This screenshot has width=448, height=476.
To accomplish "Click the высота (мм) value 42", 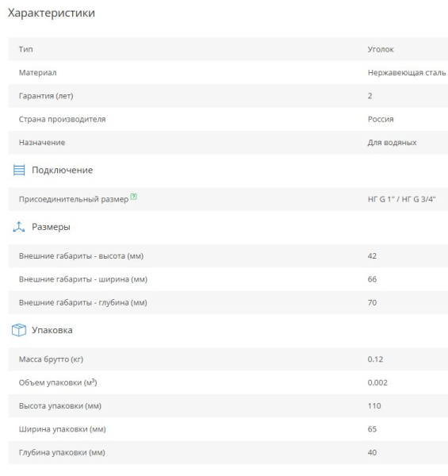I will point(372,256).
